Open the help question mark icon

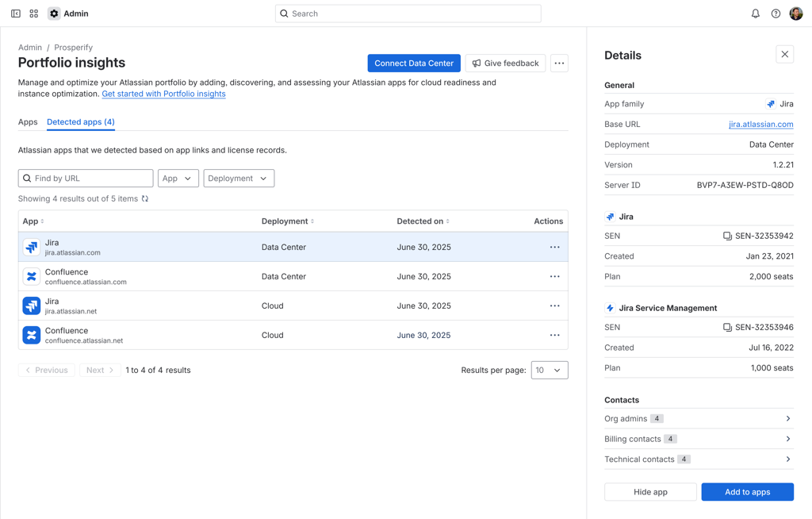776,13
